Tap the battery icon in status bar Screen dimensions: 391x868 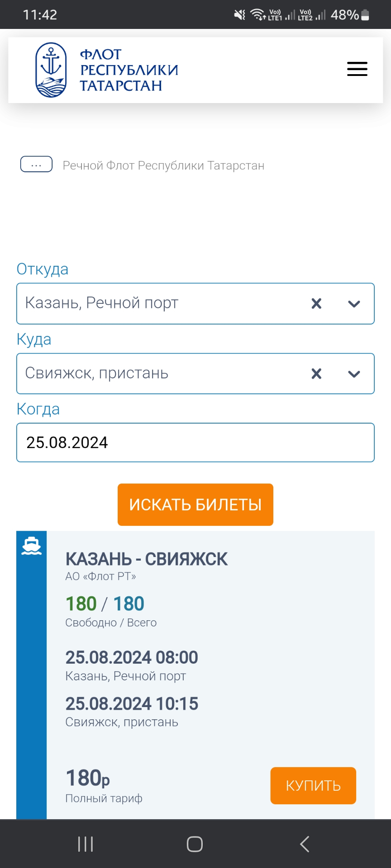pos(365,15)
